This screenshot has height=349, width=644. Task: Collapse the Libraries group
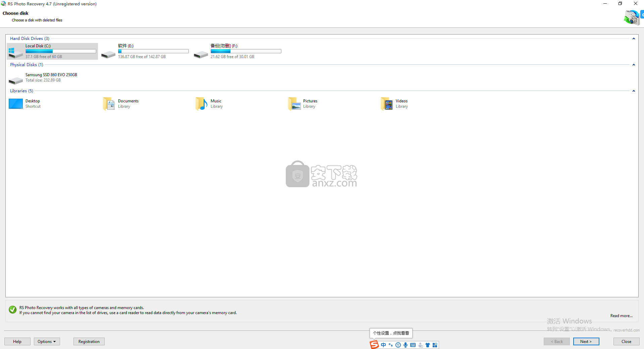[634, 91]
